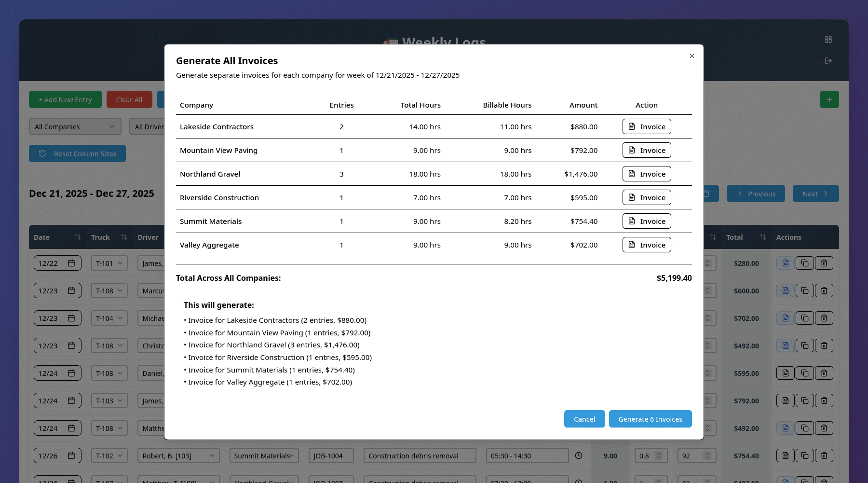Click the green plus button at right
868x483 pixels.
829,99
